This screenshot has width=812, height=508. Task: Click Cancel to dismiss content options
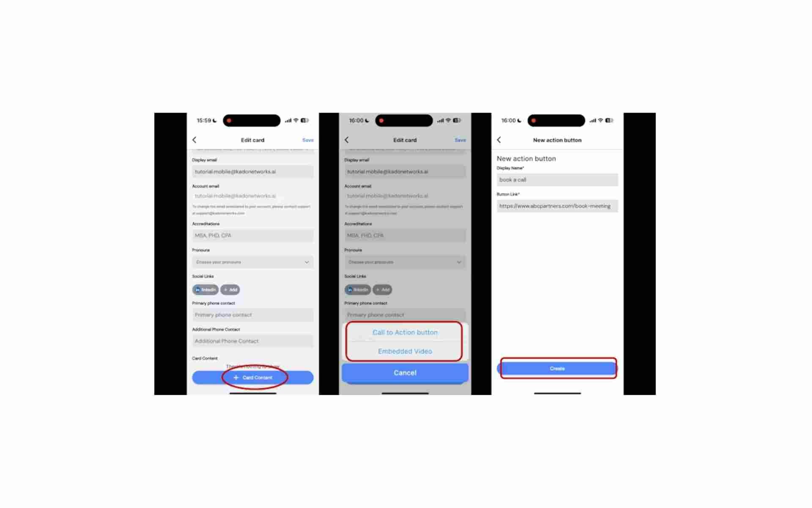[x=405, y=373]
